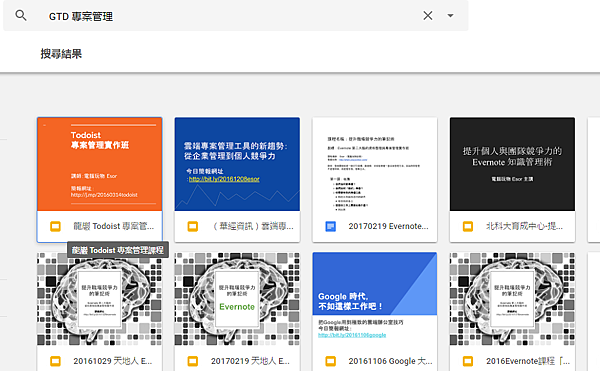
Task: Click Slides icon beside Todoist file name
Action: click(x=55, y=226)
